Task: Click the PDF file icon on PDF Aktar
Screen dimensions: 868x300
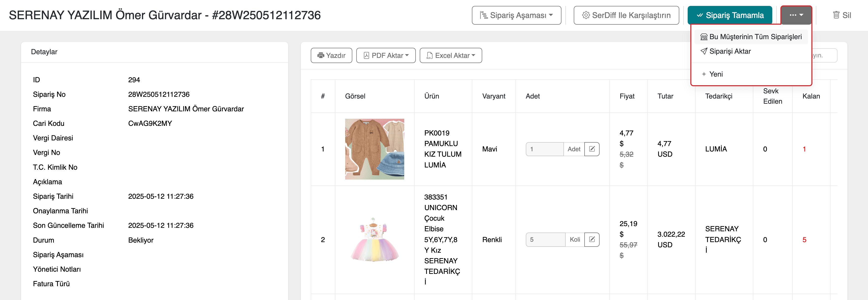Action: point(366,55)
